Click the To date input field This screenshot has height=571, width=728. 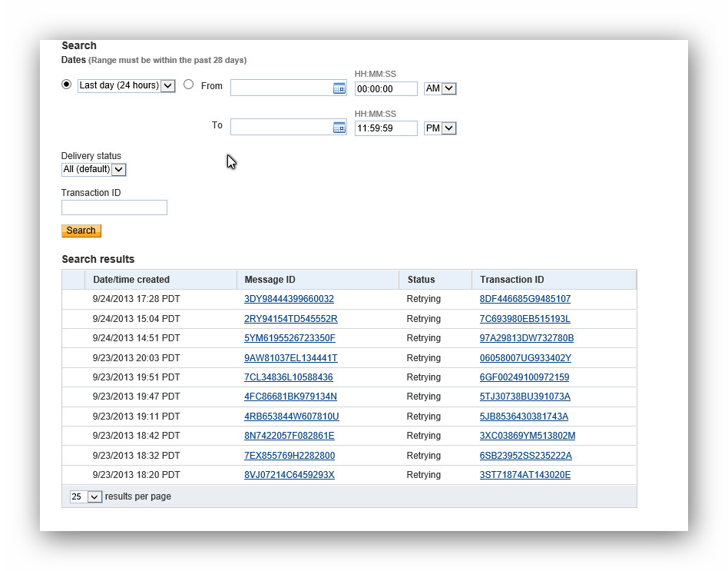coord(281,128)
